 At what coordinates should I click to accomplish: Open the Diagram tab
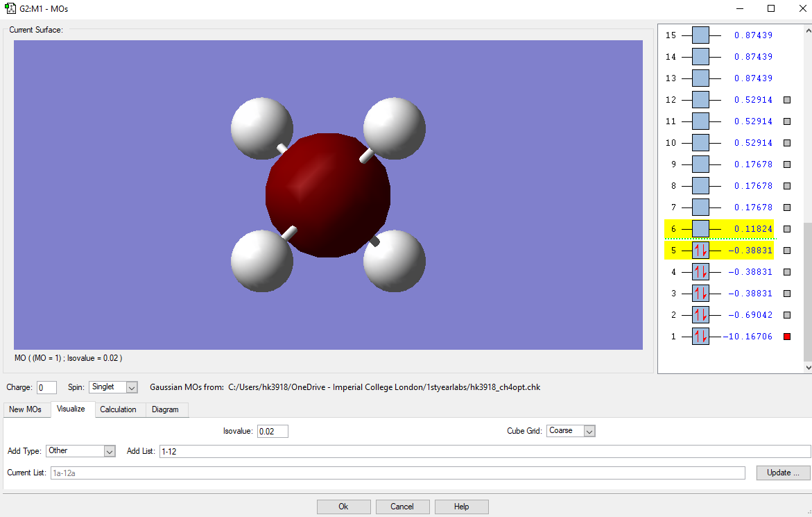click(165, 409)
